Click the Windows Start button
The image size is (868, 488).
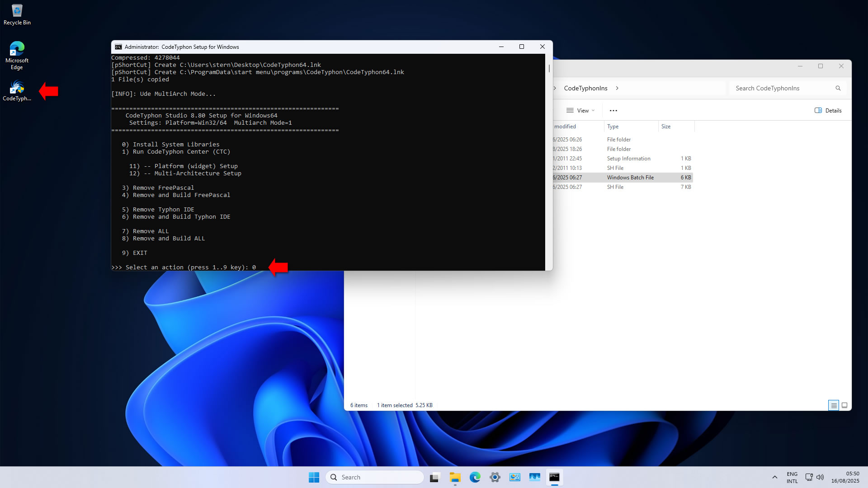click(314, 477)
